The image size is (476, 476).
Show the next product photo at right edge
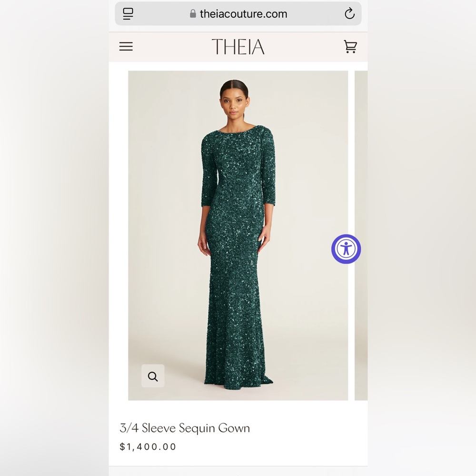coord(361,236)
